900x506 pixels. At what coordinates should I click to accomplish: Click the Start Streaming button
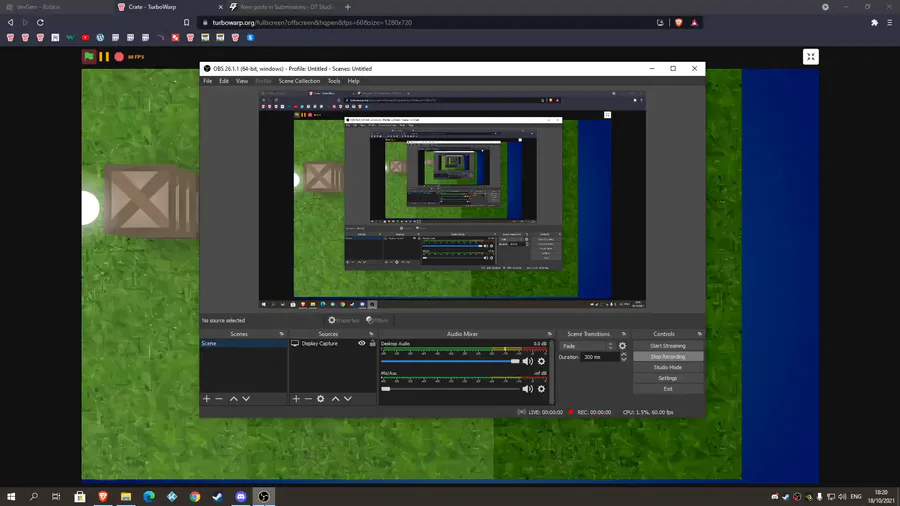[668, 346]
